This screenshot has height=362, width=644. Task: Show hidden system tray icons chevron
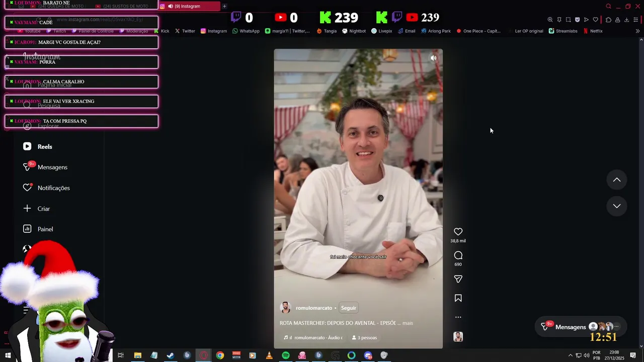(x=570, y=355)
